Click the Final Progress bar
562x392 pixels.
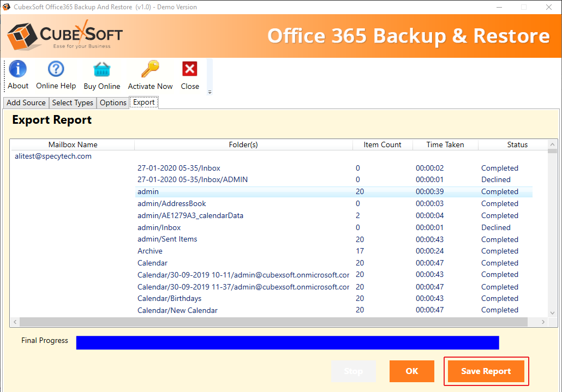click(288, 342)
